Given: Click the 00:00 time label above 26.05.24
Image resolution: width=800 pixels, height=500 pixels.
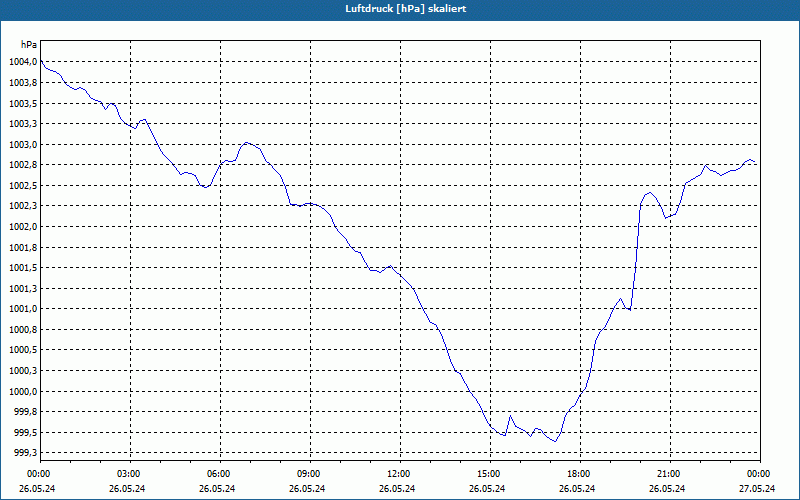Looking at the screenshot, I should tap(38, 474).
